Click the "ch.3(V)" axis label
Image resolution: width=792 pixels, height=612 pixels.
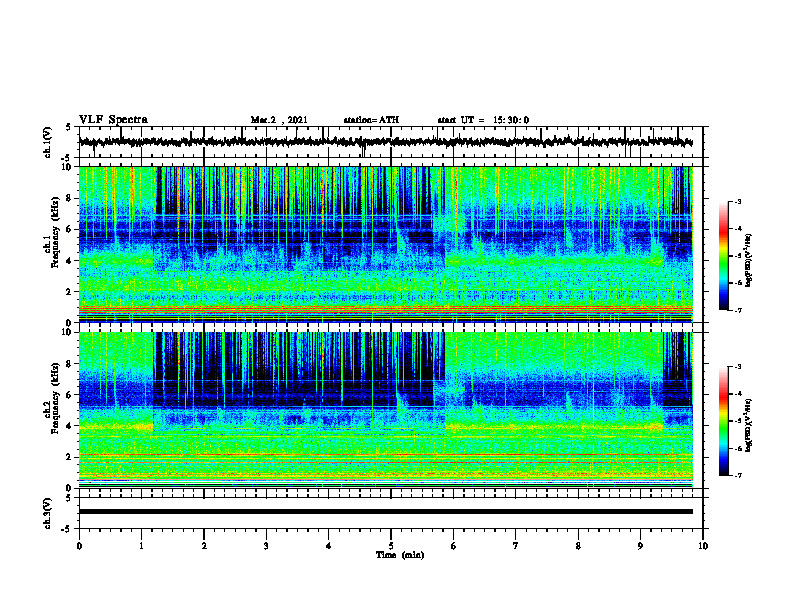point(48,514)
